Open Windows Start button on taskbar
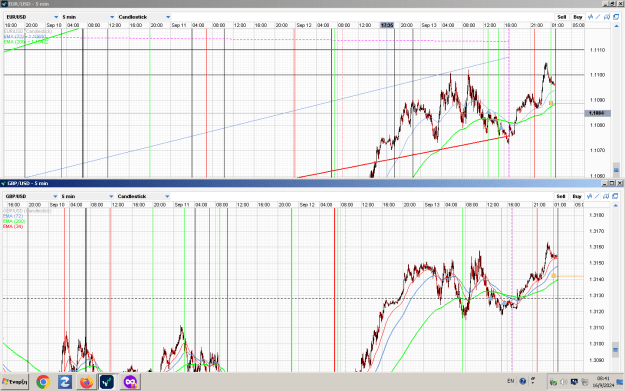This screenshot has height=391, width=625. coord(15,382)
